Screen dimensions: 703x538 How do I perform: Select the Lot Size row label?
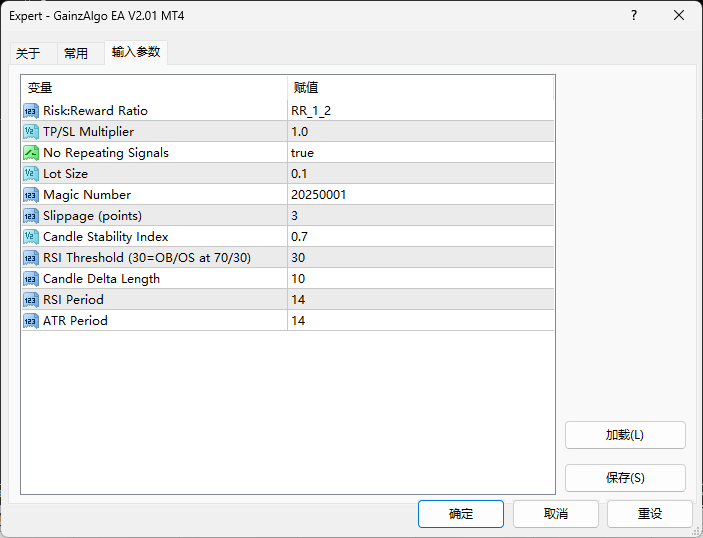click(x=65, y=174)
